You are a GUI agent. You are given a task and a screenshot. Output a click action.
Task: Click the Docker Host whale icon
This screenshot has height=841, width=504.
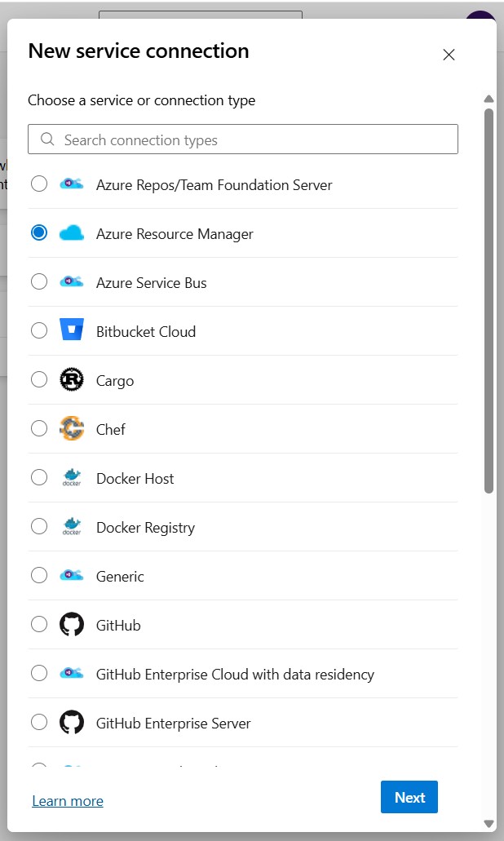[73, 477]
